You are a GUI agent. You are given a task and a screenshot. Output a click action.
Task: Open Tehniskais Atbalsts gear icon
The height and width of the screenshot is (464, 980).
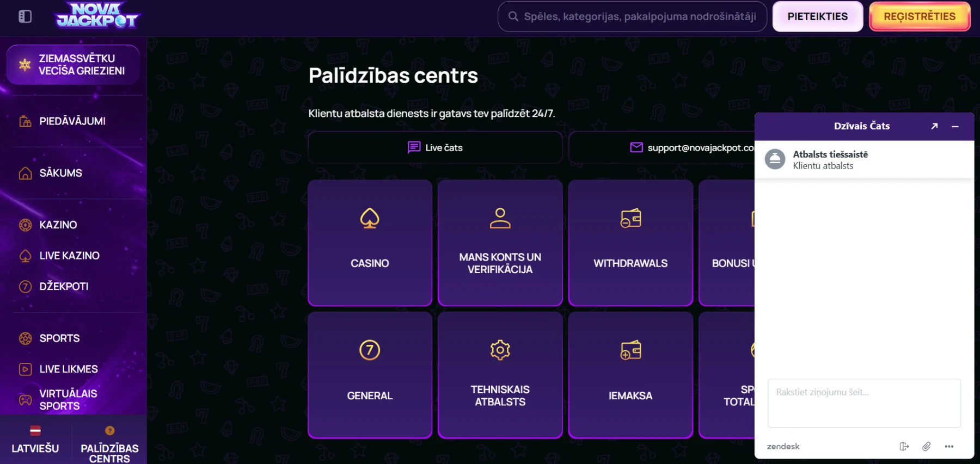(x=500, y=351)
